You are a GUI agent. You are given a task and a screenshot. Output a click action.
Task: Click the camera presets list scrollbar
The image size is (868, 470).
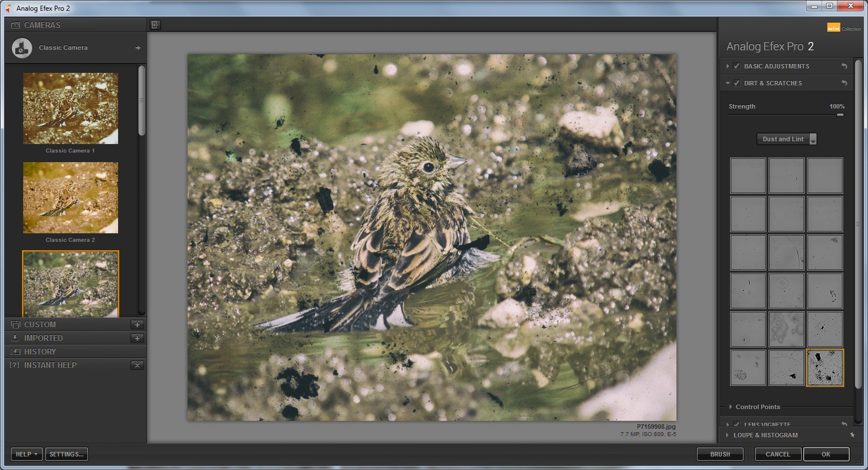[141, 101]
